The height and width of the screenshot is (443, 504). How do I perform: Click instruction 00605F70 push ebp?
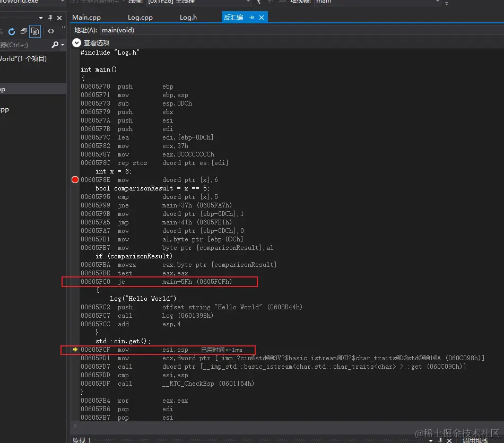coord(127,86)
